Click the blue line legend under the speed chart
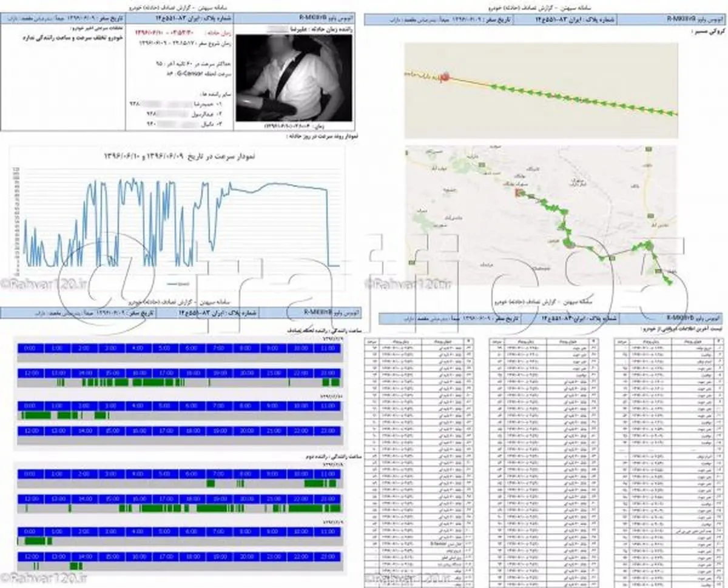Image resolution: width=728 pixels, height=588 pixels. coord(177,283)
